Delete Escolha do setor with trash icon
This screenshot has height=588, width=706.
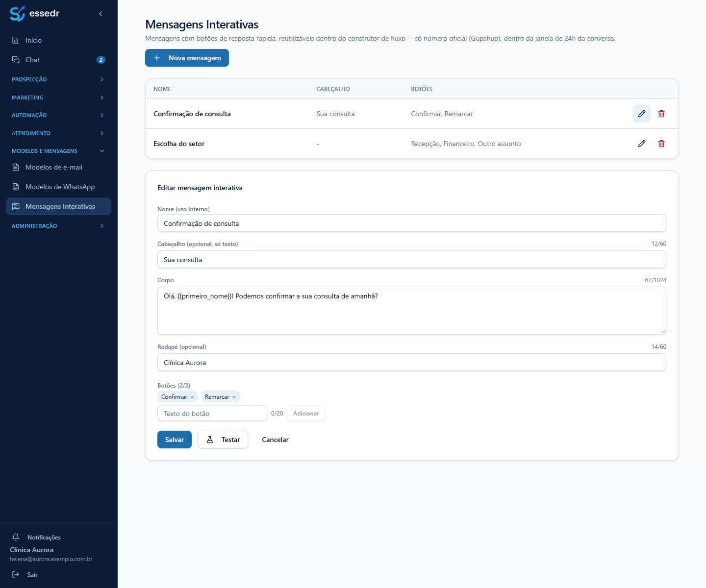click(661, 144)
